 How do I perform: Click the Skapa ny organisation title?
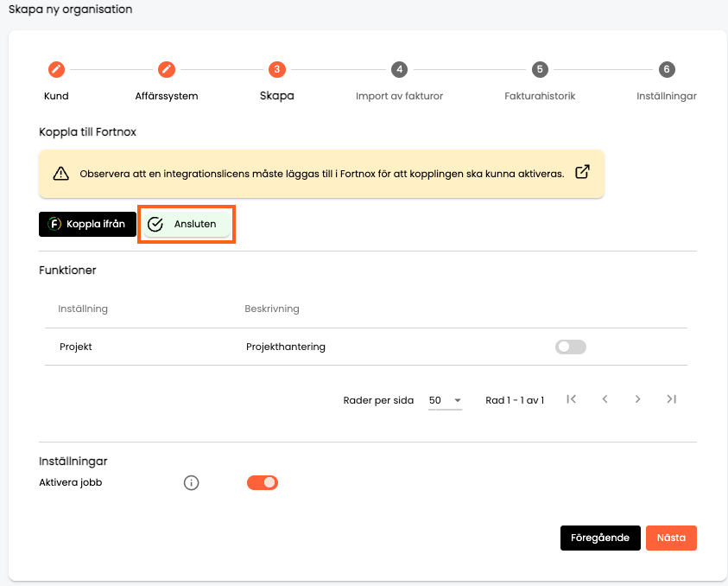point(71,10)
